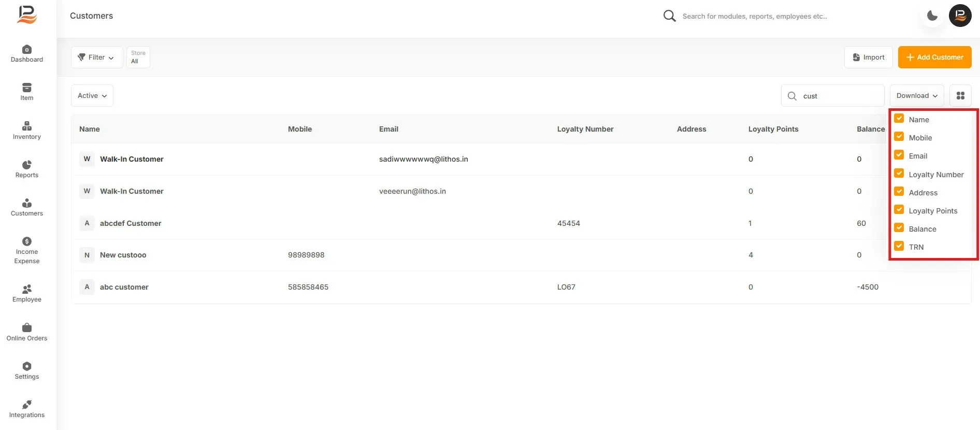Click the balance value 60
This screenshot has width=980, height=430.
click(861, 223)
